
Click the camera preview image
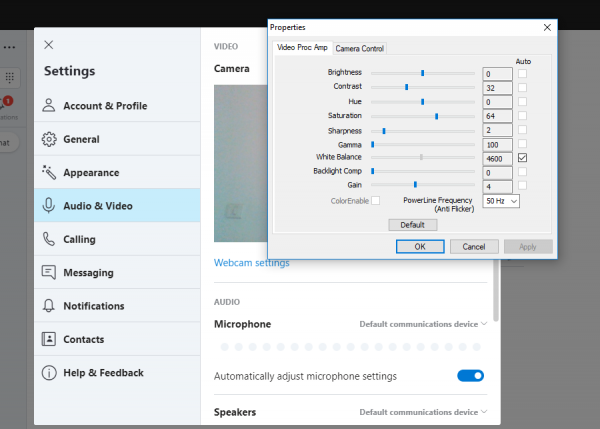(241, 163)
